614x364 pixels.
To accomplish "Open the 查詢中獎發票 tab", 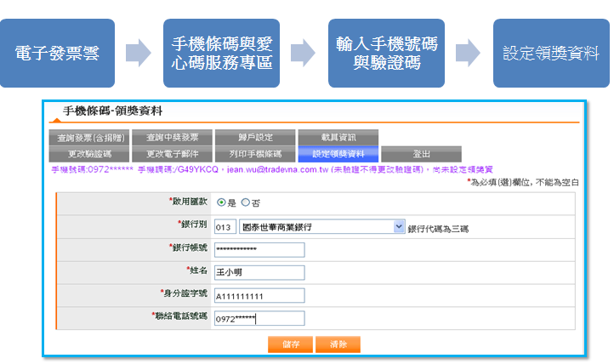I will [x=172, y=138].
